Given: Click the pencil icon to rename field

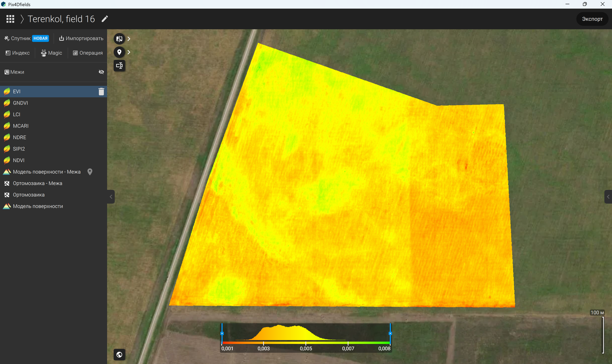Looking at the screenshot, I should tap(105, 19).
